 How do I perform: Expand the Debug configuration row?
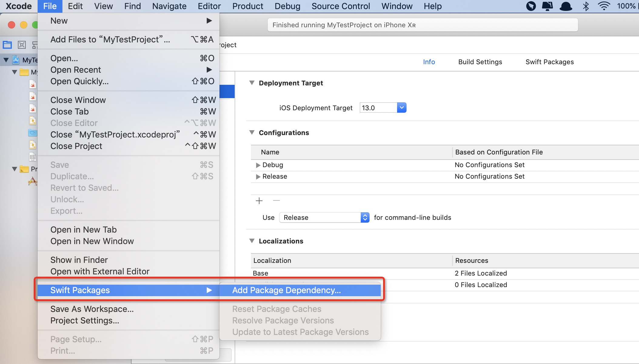tap(258, 165)
